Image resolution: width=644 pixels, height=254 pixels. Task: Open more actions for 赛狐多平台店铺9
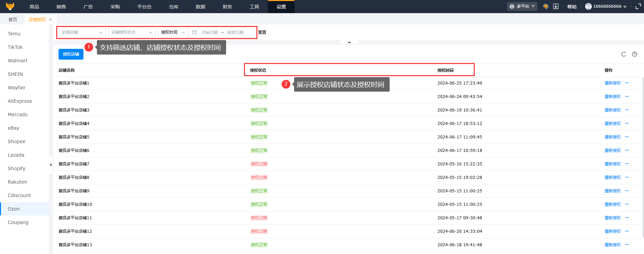(x=627, y=191)
